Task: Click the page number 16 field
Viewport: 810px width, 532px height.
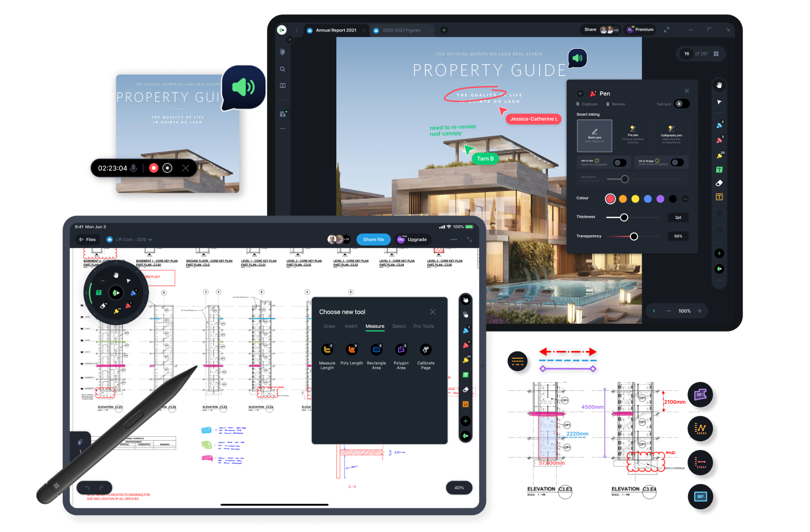Action: click(686, 54)
